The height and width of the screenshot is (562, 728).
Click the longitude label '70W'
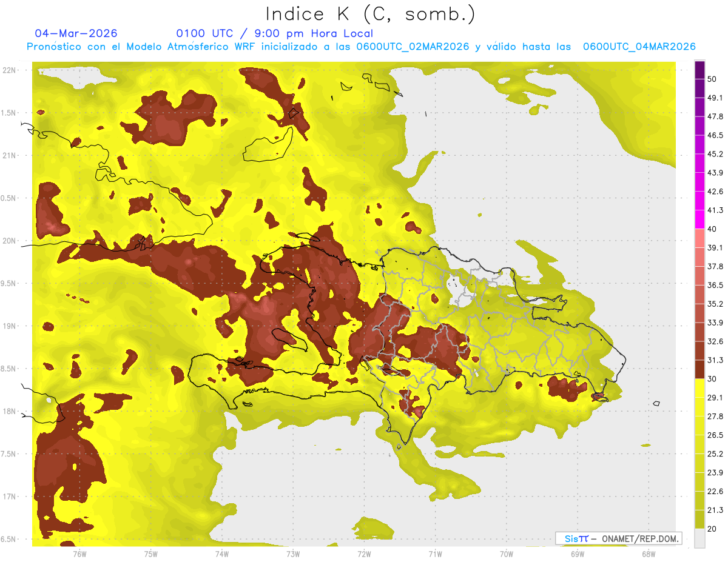pos(507,554)
